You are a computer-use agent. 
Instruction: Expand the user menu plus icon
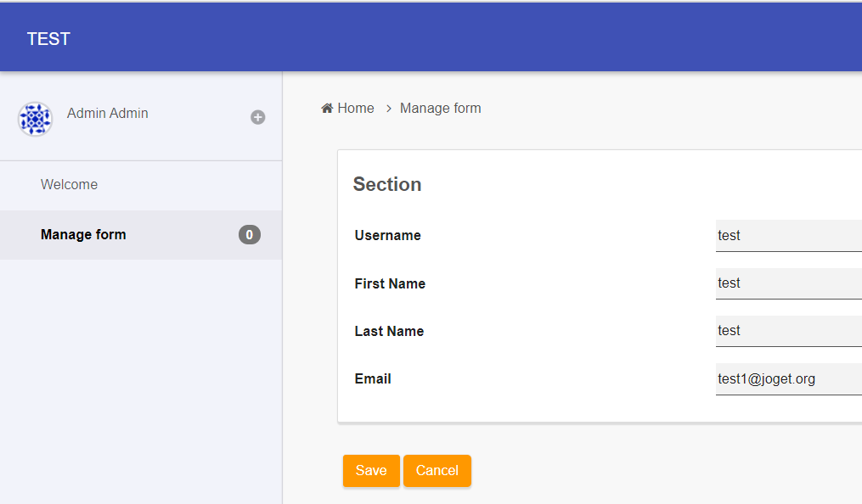(258, 117)
